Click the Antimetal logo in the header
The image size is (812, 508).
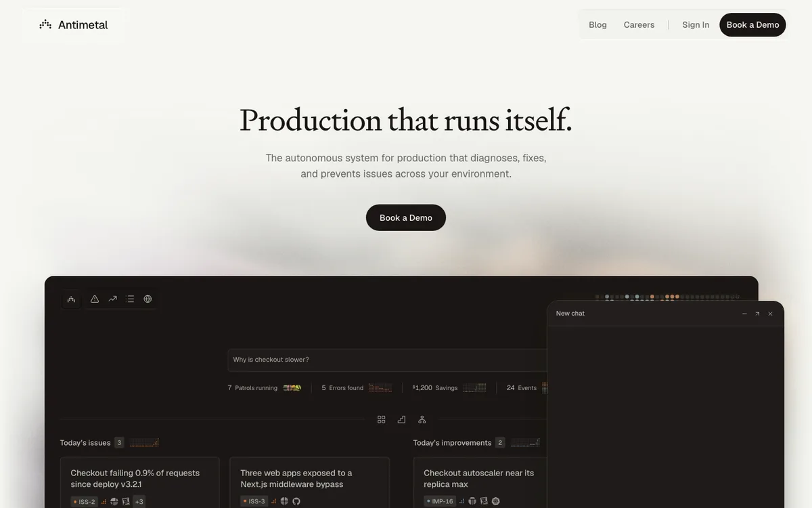point(74,25)
